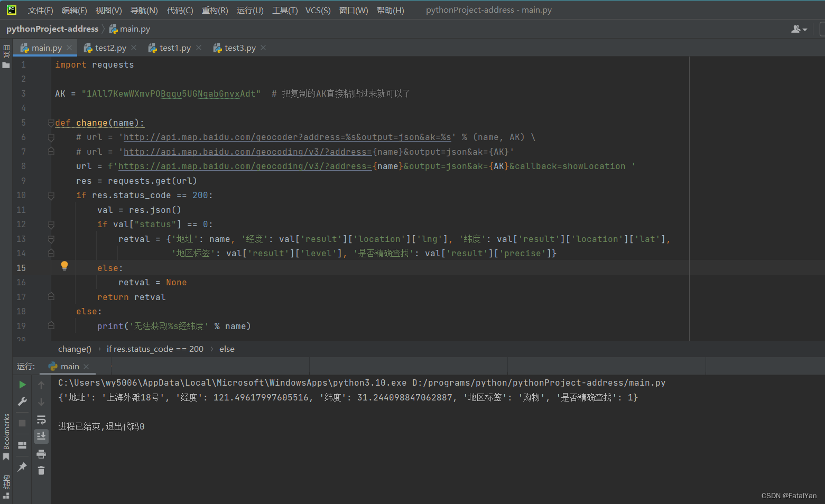Close the test1.py editor tab

199,48
